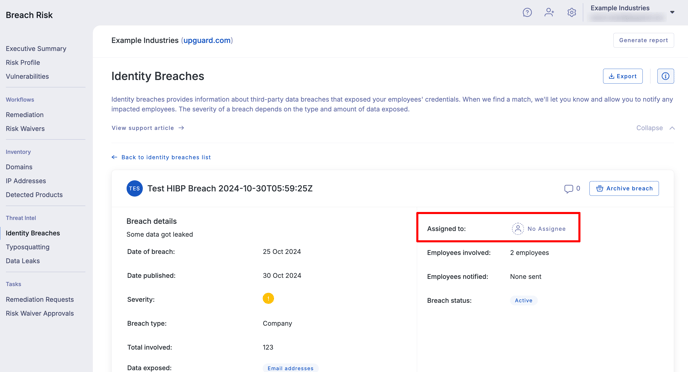Go to Executive Summary in sidebar

coord(36,49)
